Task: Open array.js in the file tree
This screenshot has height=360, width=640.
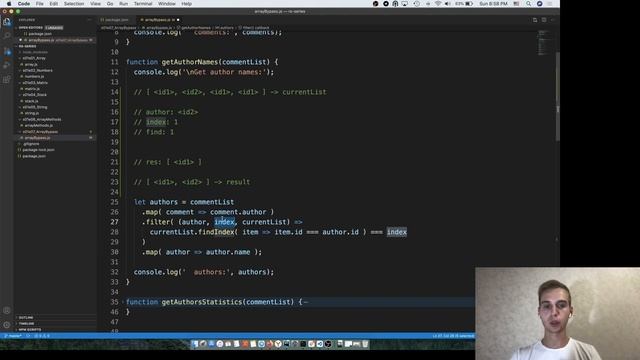Action: 31,64
